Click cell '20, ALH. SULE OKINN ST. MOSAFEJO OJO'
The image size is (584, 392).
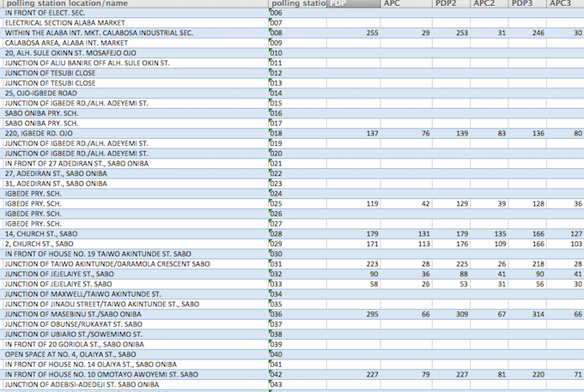[134, 53]
